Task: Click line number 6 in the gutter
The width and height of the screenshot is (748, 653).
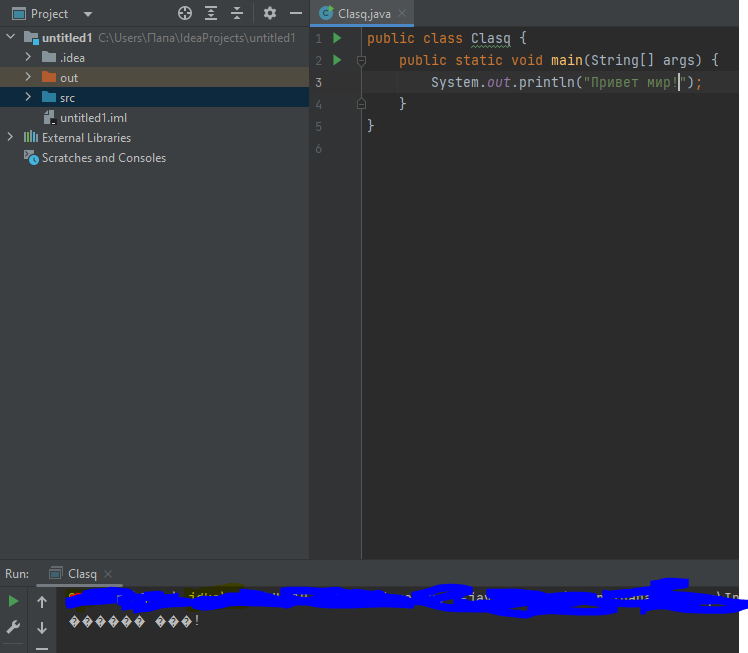Action: (x=319, y=149)
